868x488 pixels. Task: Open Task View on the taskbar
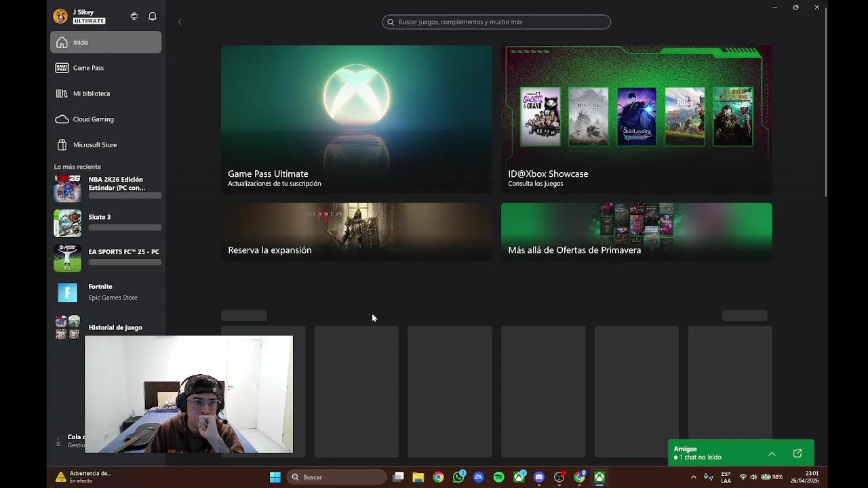tap(399, 477)
